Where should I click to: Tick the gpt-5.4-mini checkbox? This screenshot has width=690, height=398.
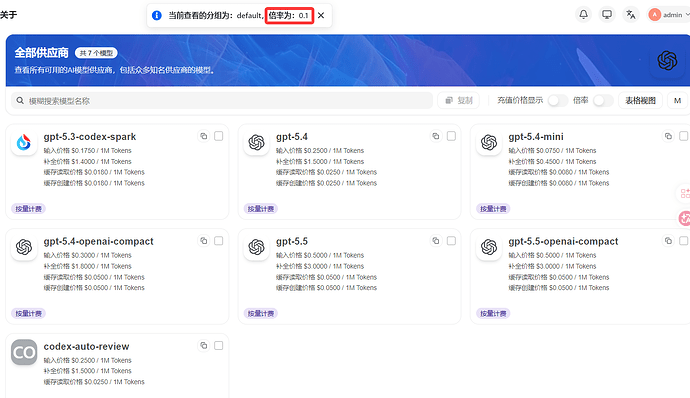[683, 136]
